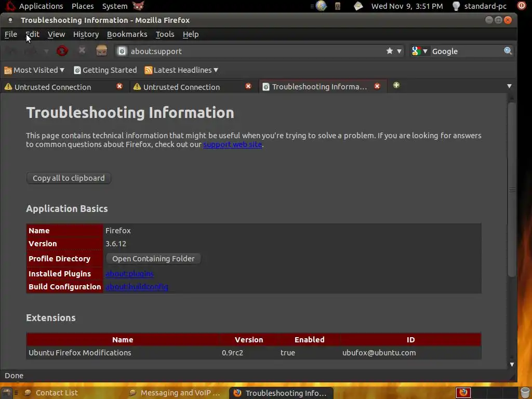Viewport: 532px width, 399px height.
Task: Expand the Most Visited bookmarks dropdown
Action: coord(62,70)
